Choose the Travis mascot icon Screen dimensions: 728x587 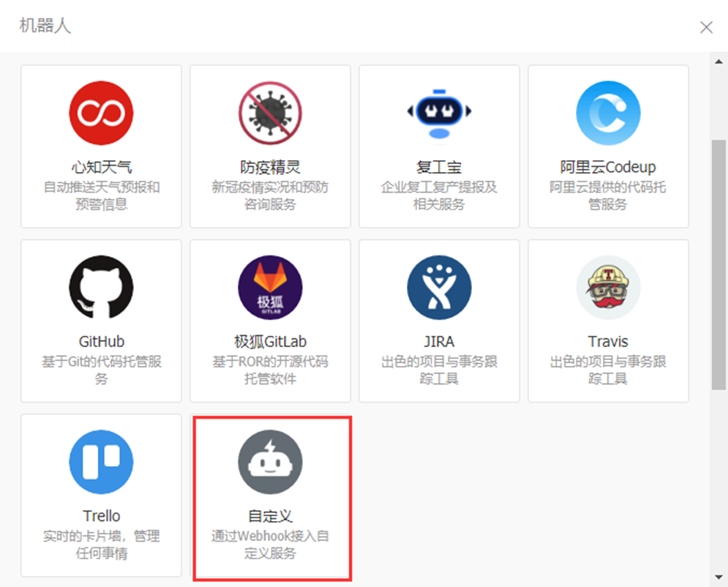coord(608,287)
